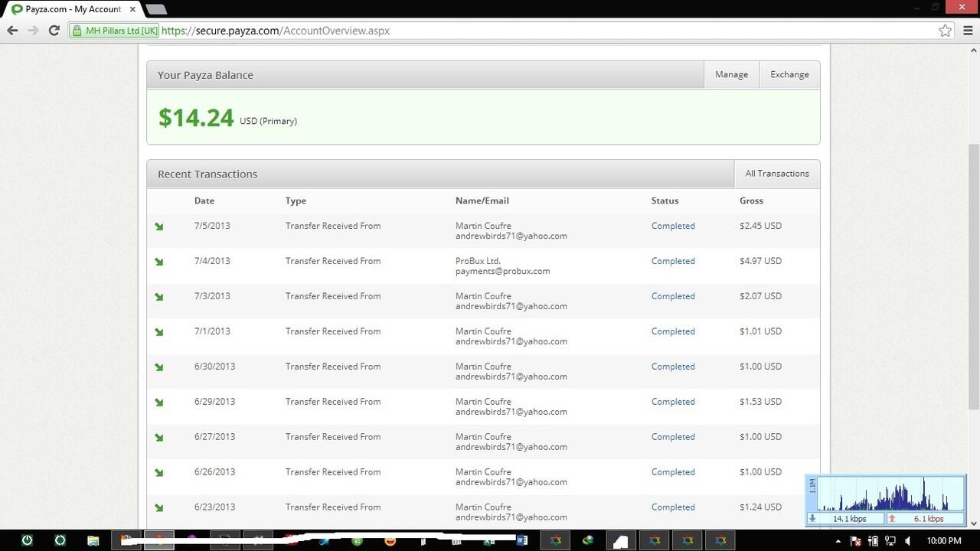The height and width of the screenshot is (551, 980).
Task: Click the battery power icon in tray
Action: (873, 541)
